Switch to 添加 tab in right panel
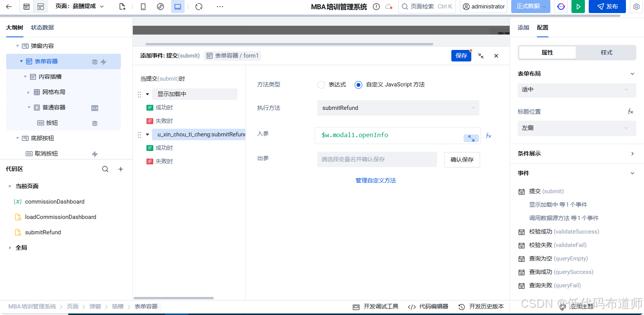Screen dimensions: 644x315 pyautogui.click(x=523, y=28)
